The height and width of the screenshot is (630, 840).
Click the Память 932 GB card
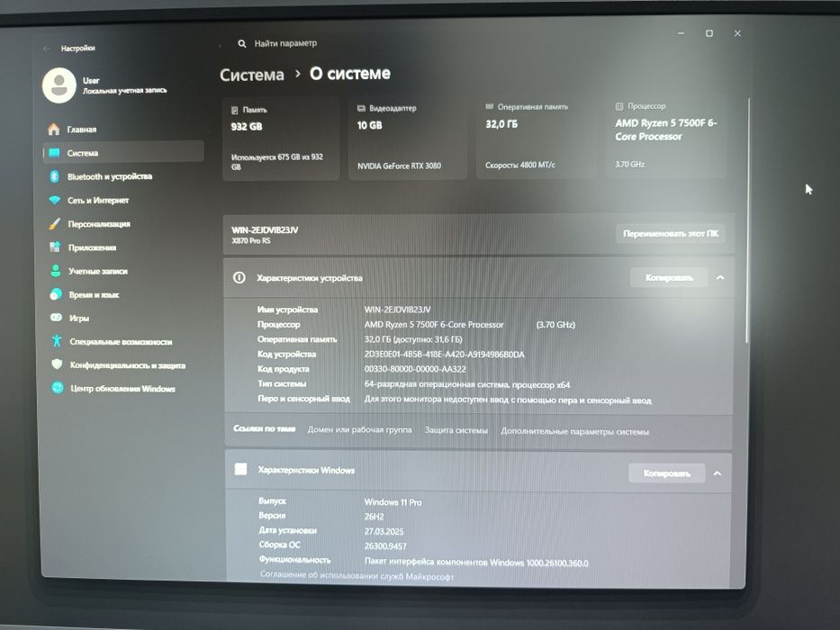point(281,139)
